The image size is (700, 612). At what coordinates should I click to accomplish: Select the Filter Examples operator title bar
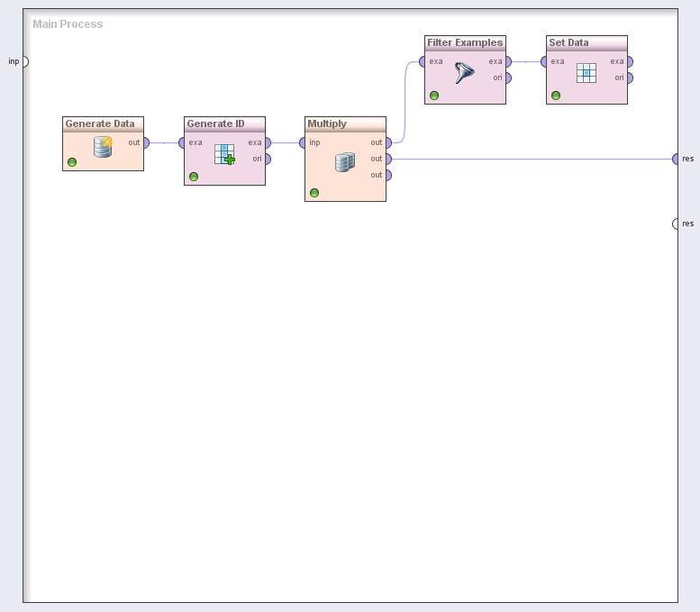(465, 43)
